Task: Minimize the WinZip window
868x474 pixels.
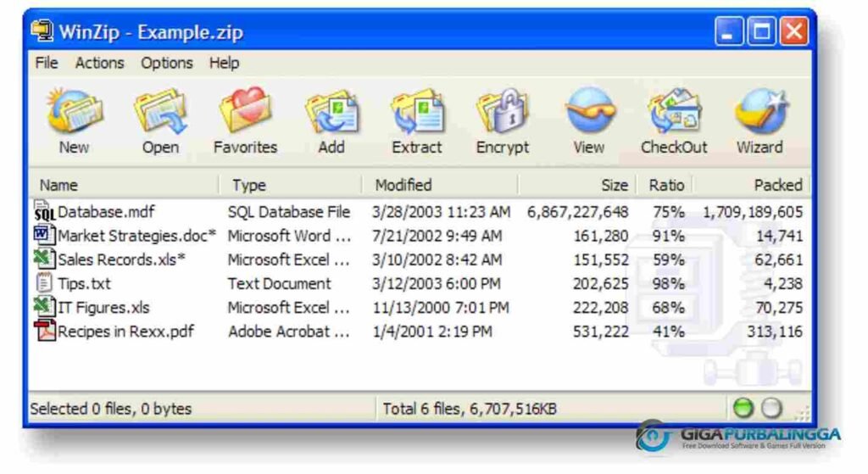Action: click(x=728, y=31)
